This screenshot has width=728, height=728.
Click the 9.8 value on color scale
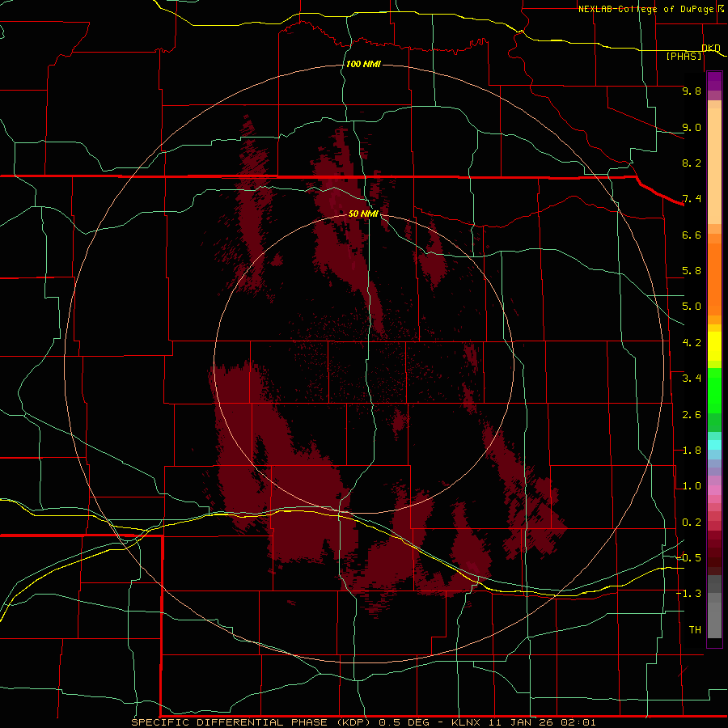click(692, 91)
